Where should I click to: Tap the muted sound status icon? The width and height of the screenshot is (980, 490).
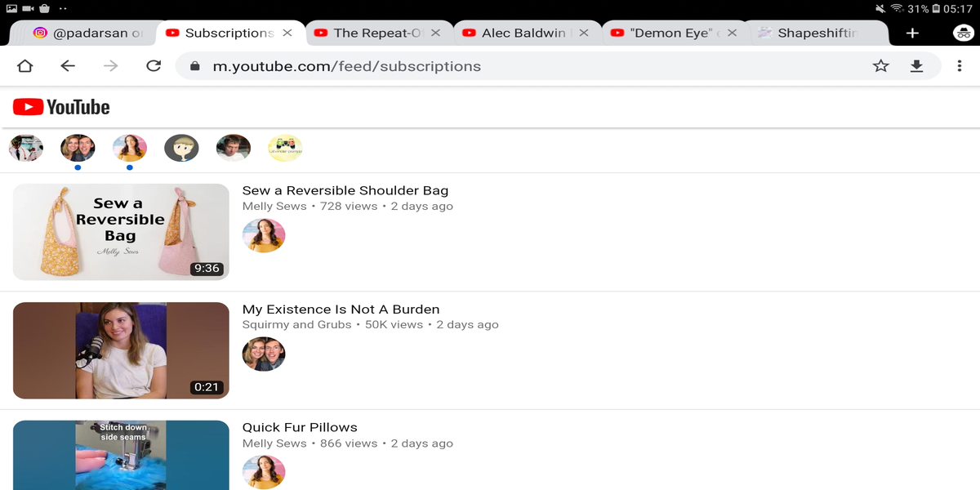pyautogui.click(x=880, y=8)
